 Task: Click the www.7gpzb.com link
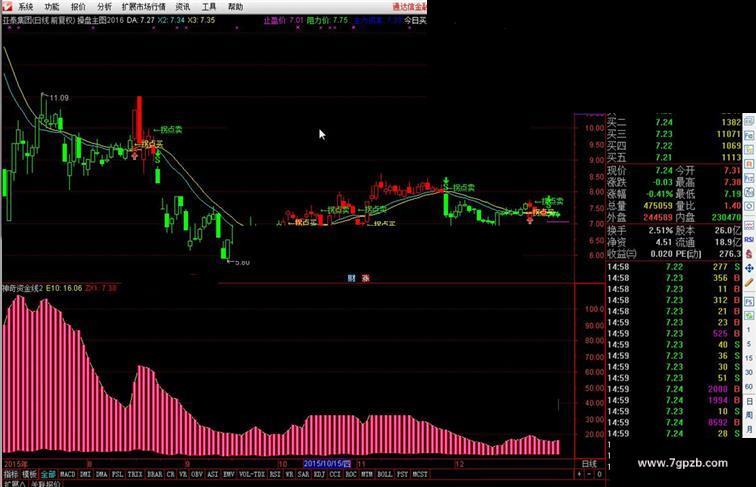coord(682,463)
